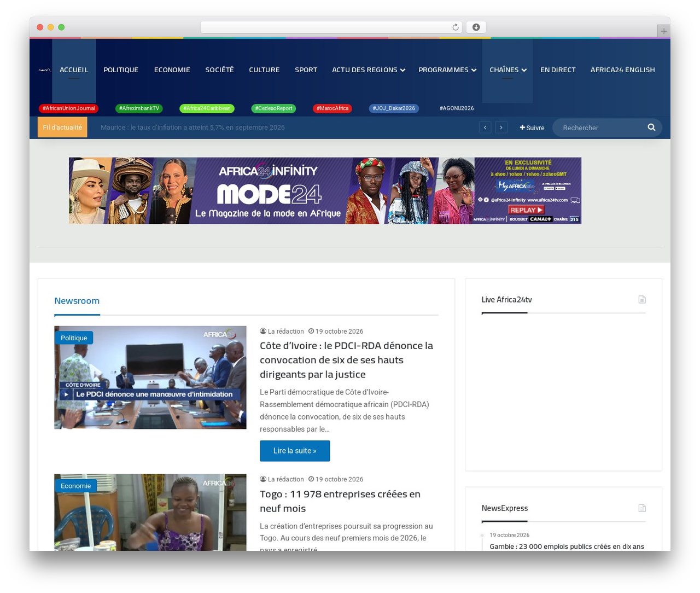
Task: Open the Togo entreprises article thumbnail
Action: [150, 512]
